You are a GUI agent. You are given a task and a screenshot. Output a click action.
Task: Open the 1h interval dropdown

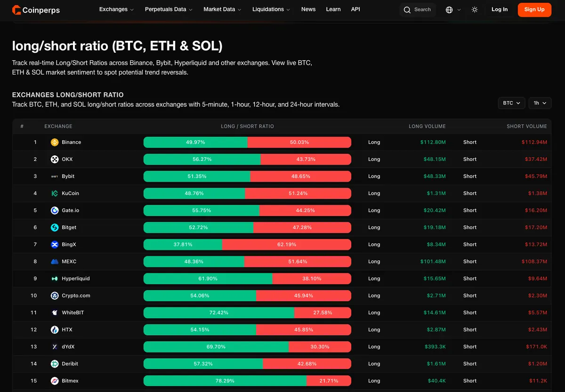tap(540, 103)
